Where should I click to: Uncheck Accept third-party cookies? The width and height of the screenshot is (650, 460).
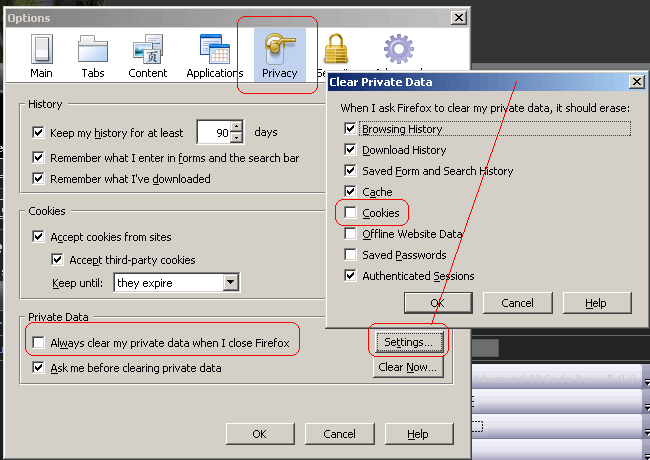coord(59,260)
